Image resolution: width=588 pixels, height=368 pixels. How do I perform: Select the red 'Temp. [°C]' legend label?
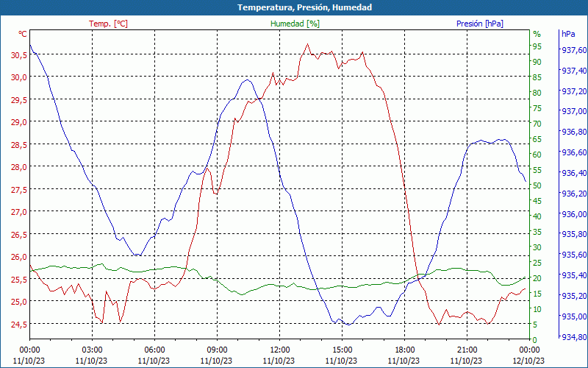(108, 24)
